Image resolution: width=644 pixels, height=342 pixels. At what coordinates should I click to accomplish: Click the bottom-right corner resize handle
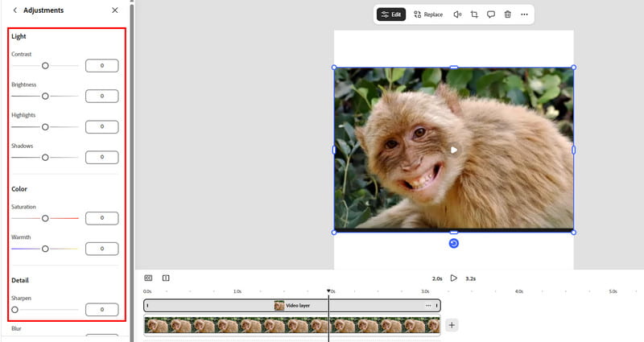click(x=574, y=233)
